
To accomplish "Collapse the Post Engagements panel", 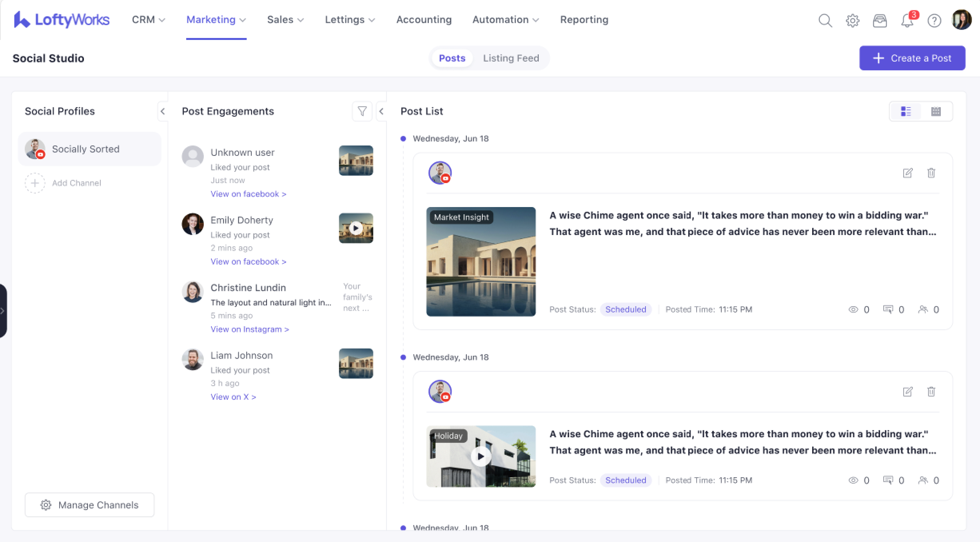I will tap(381, 111).
